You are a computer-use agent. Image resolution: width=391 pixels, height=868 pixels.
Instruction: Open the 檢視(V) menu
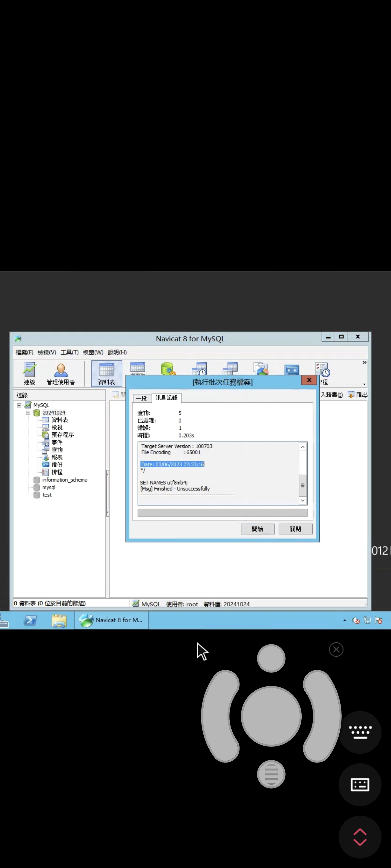click(47, 352)
